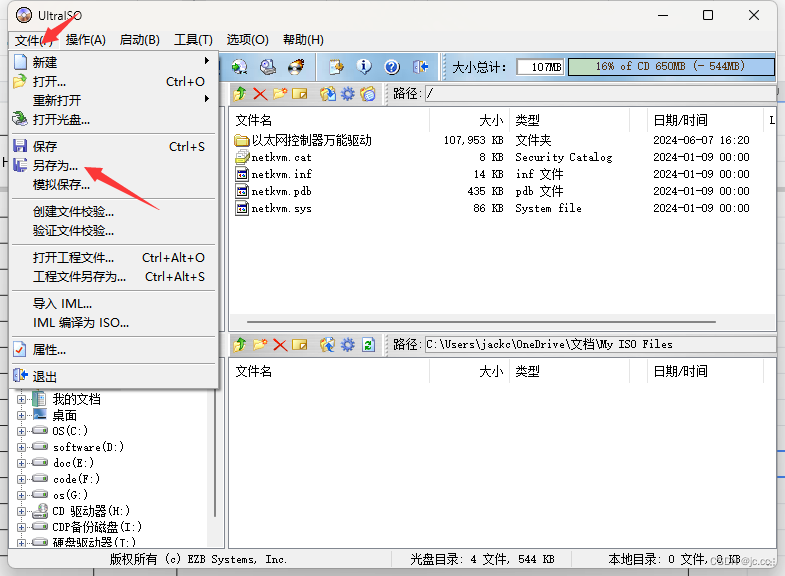Click the local tree vertical scrollbar

(215, 453)
